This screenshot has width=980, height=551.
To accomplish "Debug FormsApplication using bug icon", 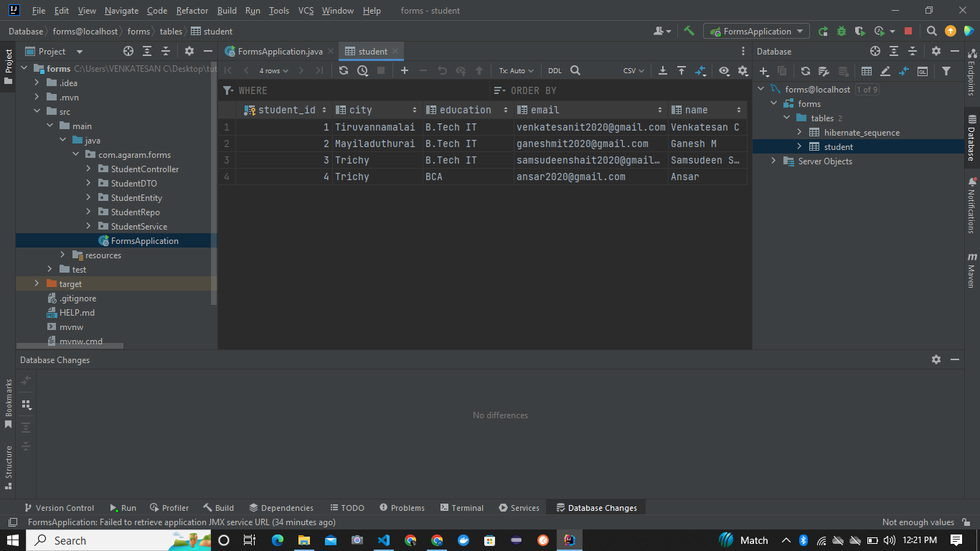I will pos(842,31).
